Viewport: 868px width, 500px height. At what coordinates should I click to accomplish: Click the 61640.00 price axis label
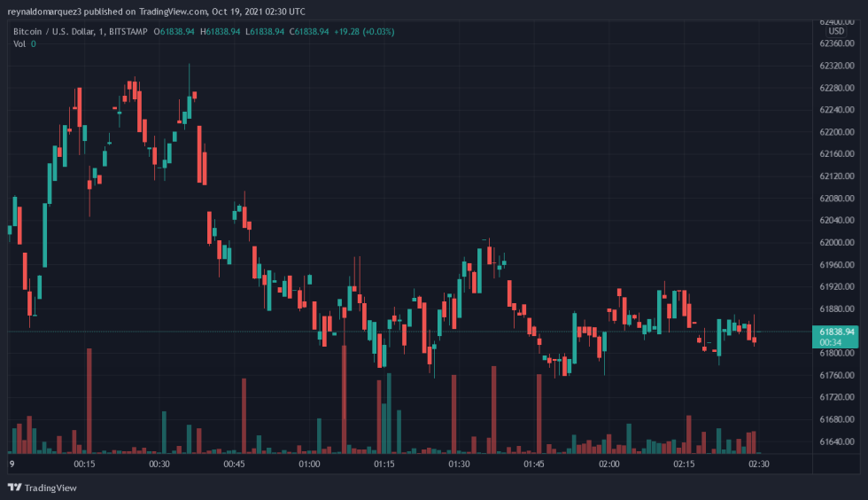coord(836,441)
